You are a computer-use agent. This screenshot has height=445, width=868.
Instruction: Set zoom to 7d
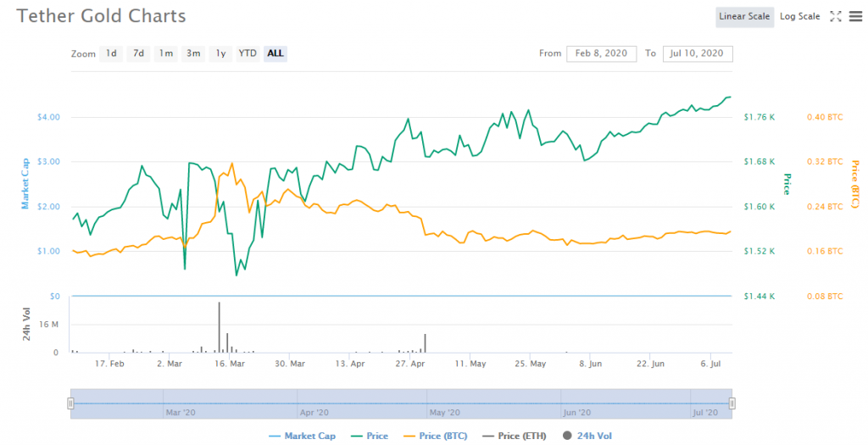point(138,53)
